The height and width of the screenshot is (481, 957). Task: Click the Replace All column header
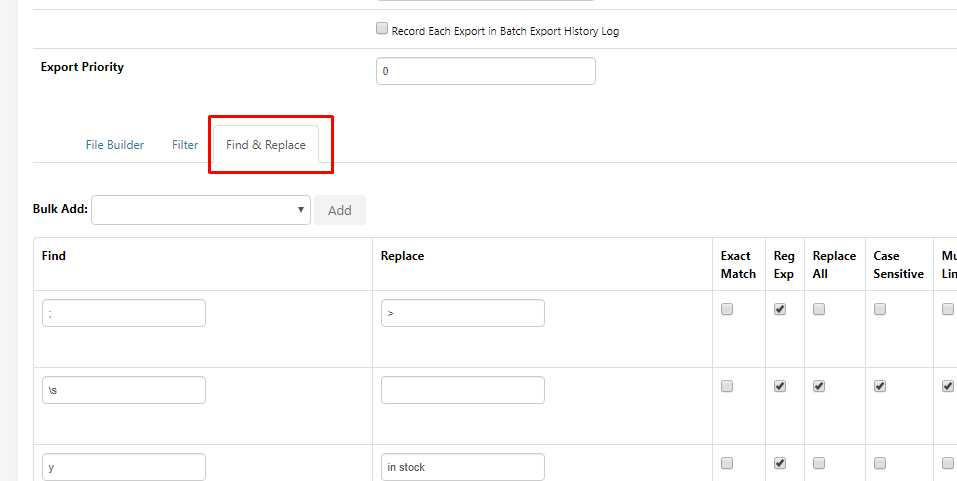point(834,265)
